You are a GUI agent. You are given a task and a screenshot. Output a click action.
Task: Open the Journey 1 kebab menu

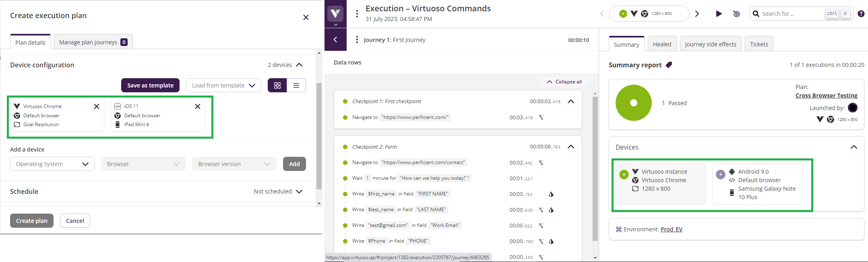(357, 40)
